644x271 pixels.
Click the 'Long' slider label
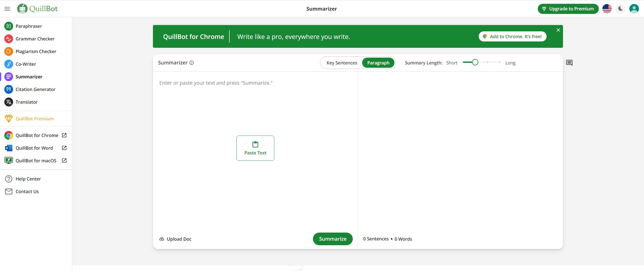tap(510, 63)
